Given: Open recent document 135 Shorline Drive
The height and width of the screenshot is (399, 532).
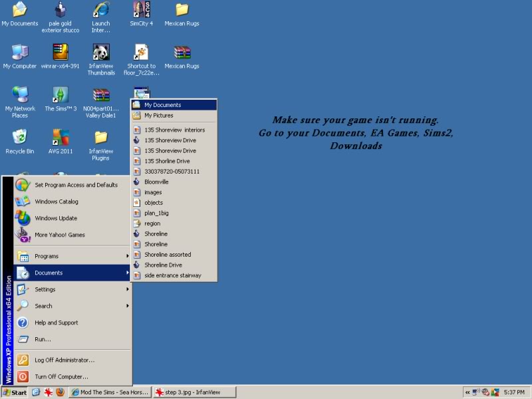Looking at the screenshot, I should point(174,161).
